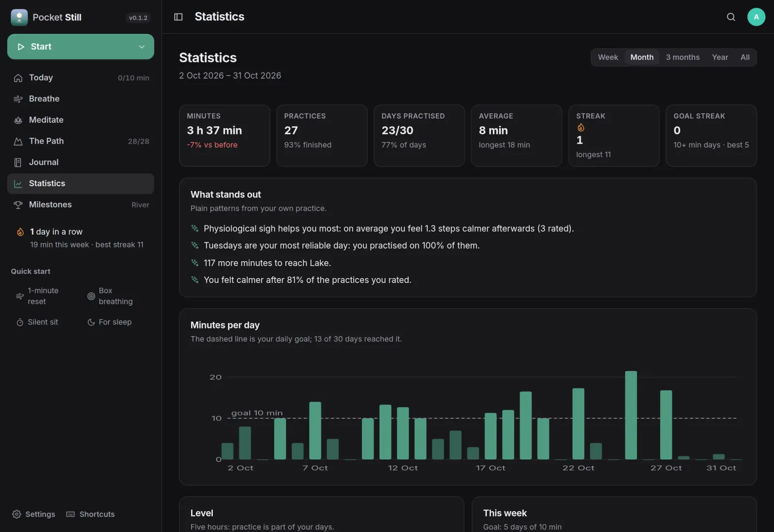The image size is (774, 532).
Task: Click the flame icon in Streak card
Action: coord(580,128)
